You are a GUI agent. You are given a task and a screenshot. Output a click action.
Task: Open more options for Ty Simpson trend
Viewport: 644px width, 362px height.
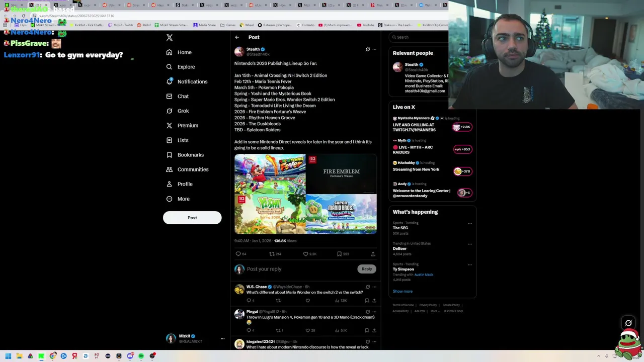tap(470, 264)
